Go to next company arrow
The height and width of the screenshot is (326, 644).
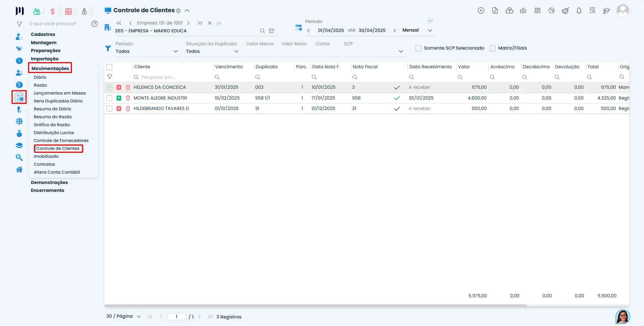point(188,23)
